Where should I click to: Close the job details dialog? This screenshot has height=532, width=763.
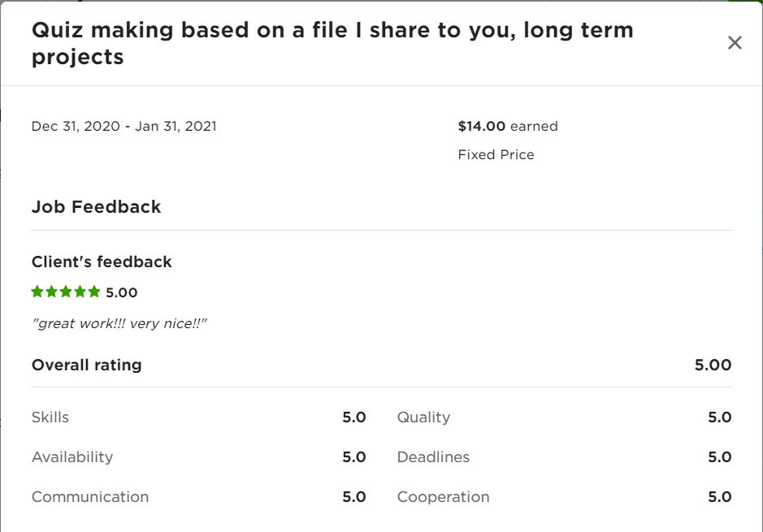(x=735, y=43)
